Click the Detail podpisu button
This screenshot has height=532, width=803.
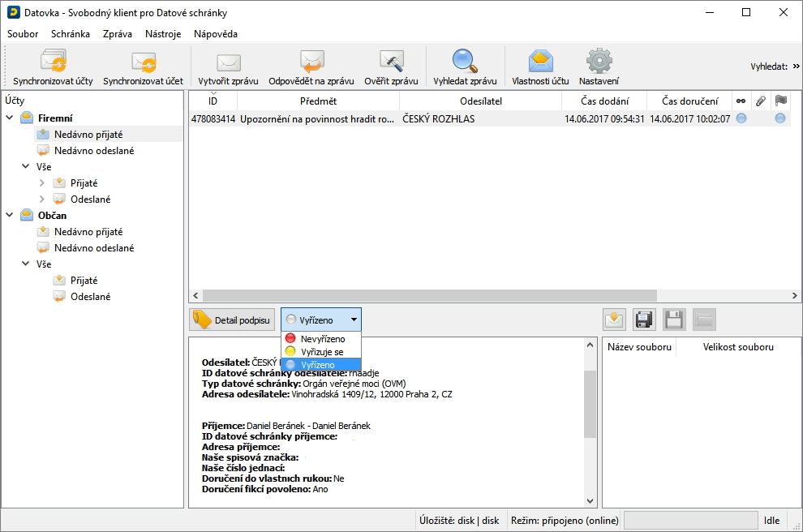231,320
